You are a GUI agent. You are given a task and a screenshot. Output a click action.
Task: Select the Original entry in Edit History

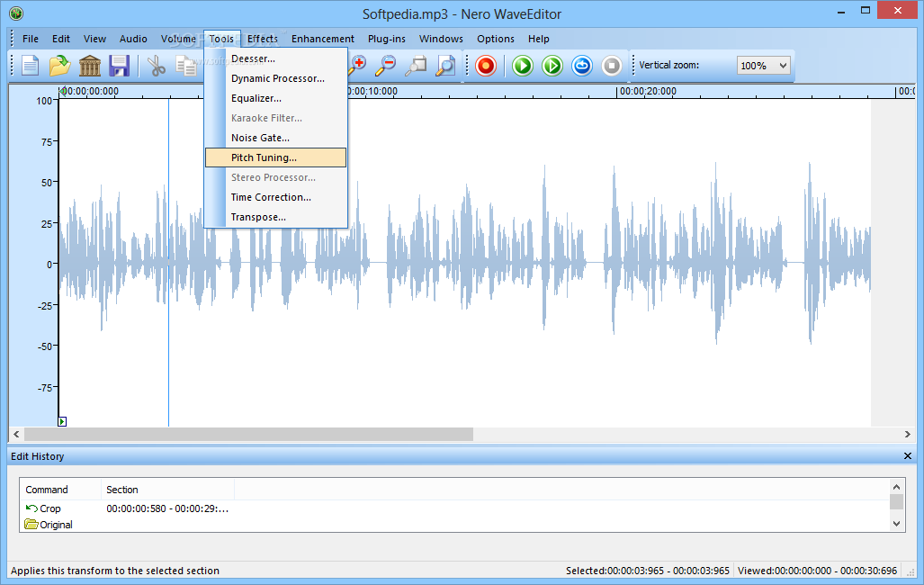pyautogui.click(x=56, y=525)
